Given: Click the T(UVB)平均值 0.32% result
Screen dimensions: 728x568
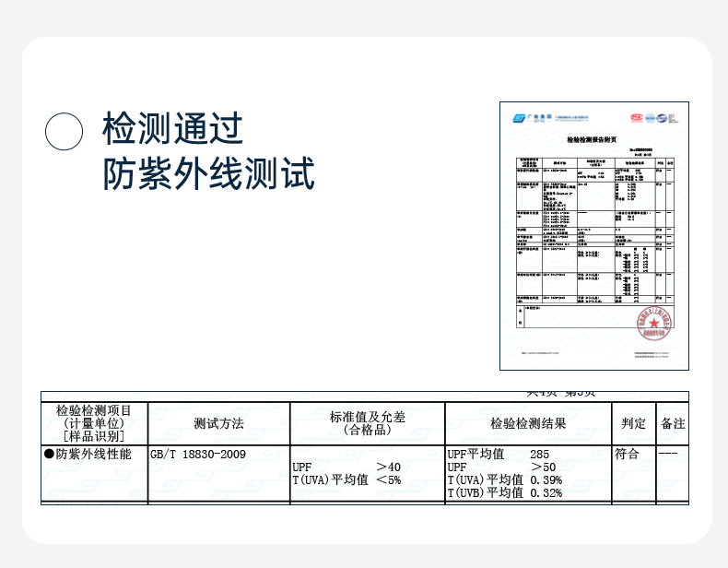Looking at the screenshot, I should pyautogui.click(x=505, y=492).
